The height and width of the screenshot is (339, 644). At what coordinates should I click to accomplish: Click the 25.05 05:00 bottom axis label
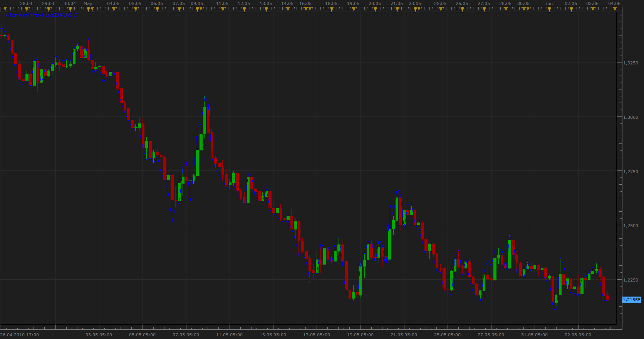pos(447,335)
